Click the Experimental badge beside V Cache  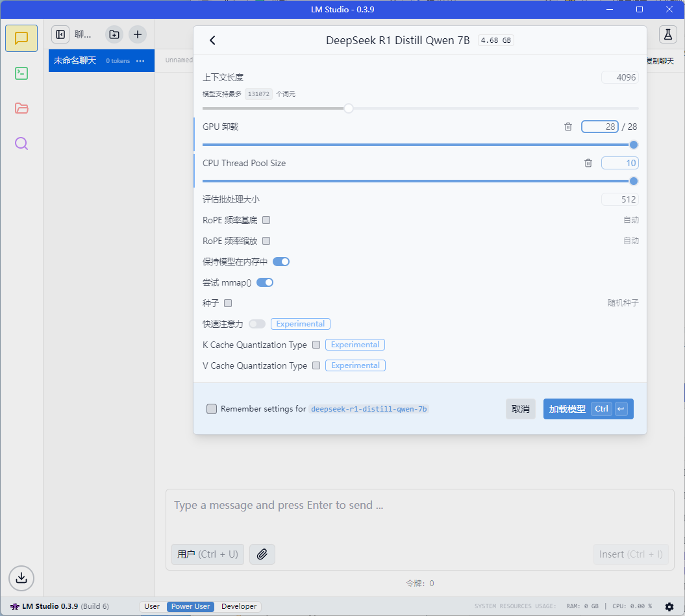(x=355, y=365)
